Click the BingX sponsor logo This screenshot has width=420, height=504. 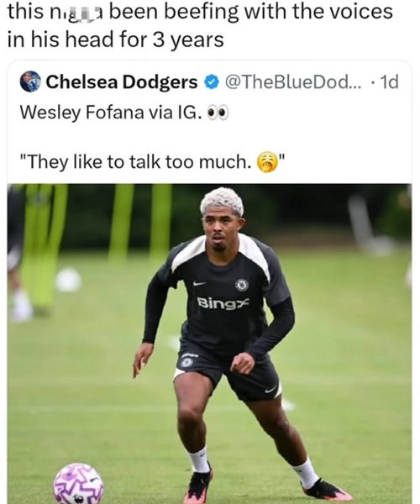(x=223, y=303)
